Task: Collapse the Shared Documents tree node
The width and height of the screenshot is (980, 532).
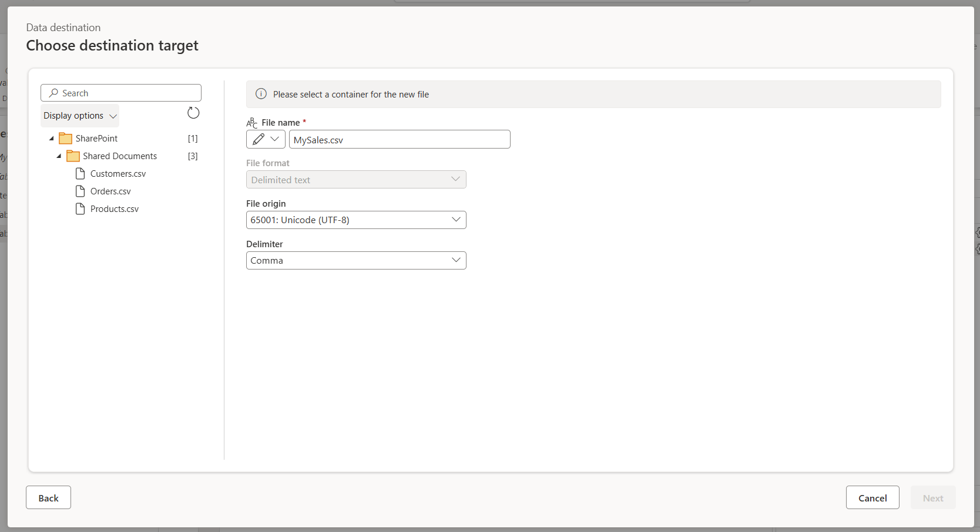Action: (x=58, y=156)
